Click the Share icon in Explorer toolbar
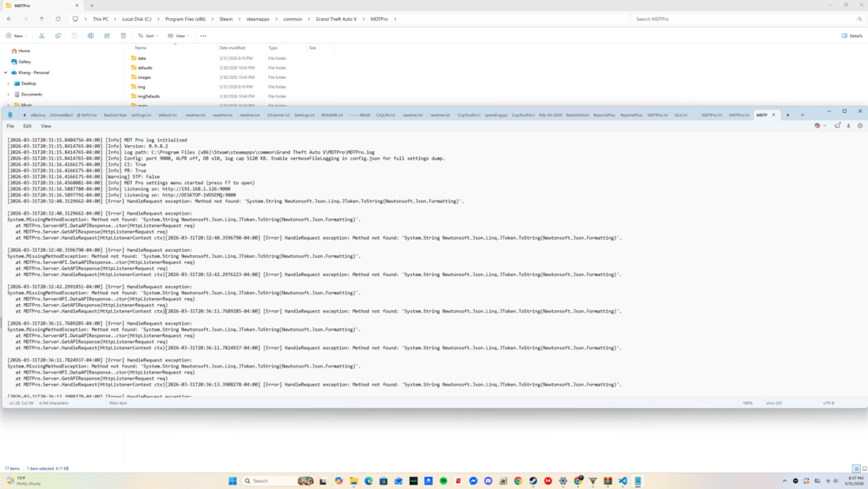Viewport: 868px width, 489px height. pos(107,36)
